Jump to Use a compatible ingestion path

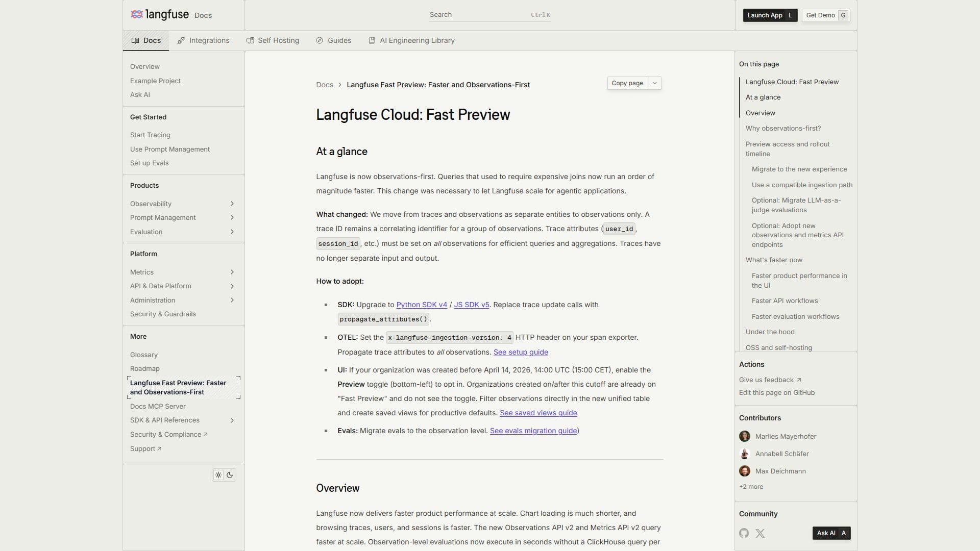[802, 185]
